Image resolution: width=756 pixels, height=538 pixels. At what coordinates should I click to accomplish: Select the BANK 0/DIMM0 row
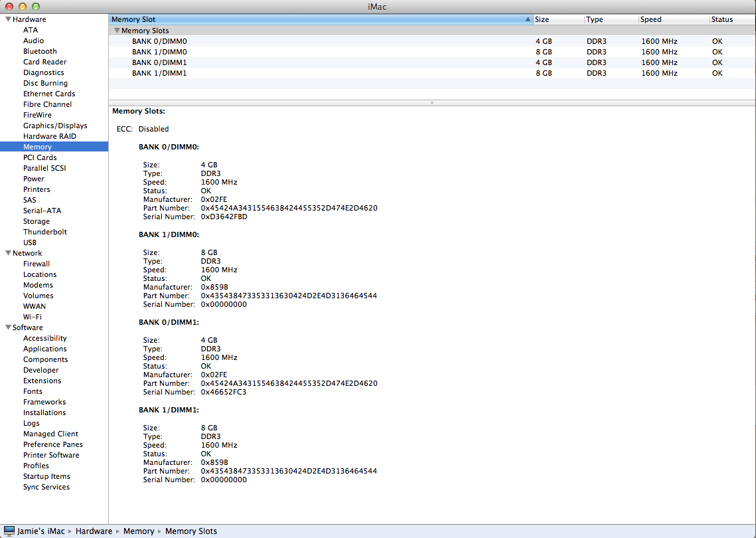tap(432, 41)
